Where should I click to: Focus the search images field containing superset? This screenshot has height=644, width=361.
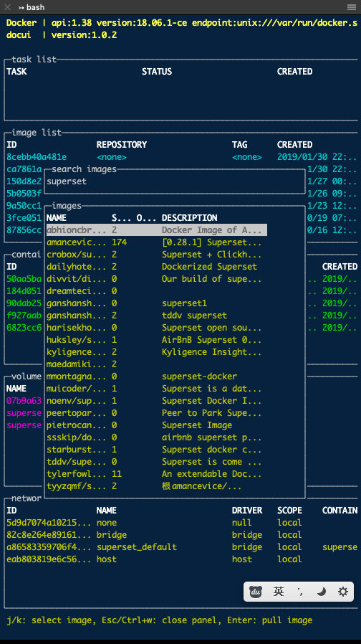point(175,181)
